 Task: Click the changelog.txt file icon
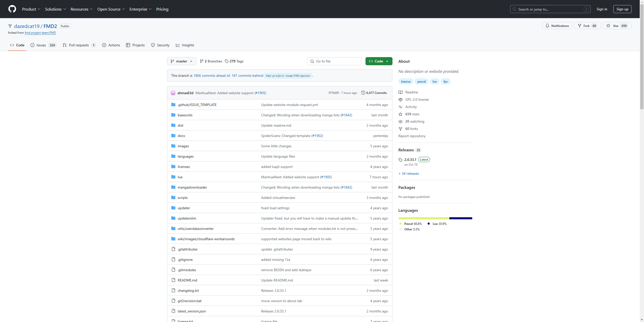[173, 290]
